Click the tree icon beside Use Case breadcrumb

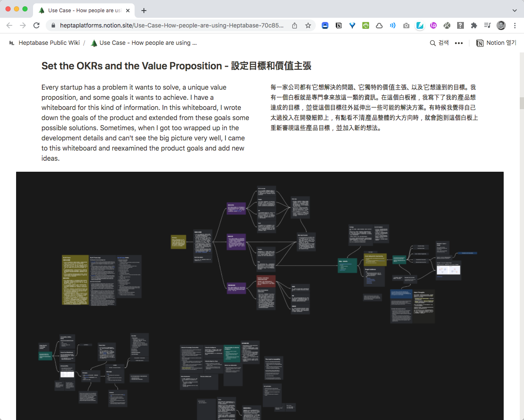(x=94, y=43)
